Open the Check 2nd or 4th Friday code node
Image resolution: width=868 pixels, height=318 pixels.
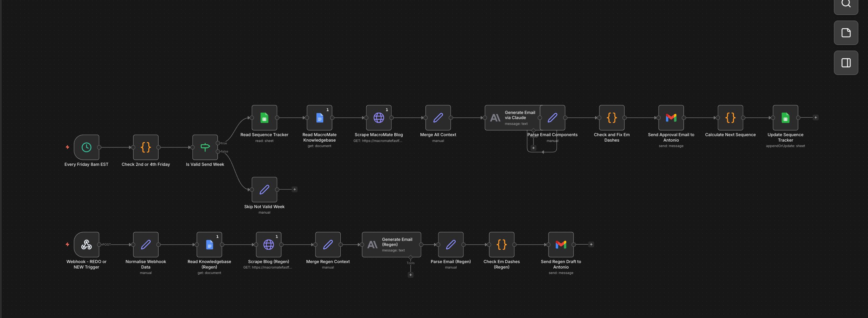[x=146, y=147]
